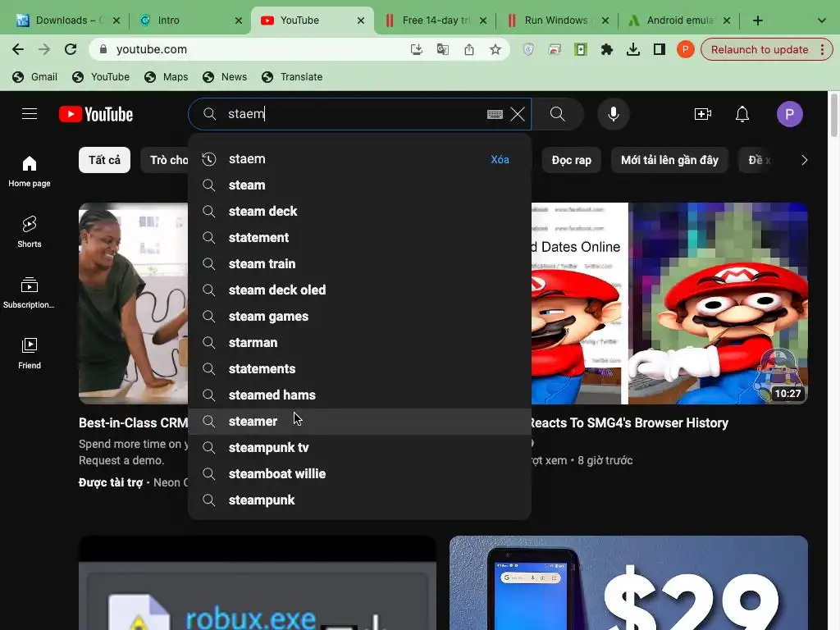Open the Chrome downloads icon

[632, 49]
